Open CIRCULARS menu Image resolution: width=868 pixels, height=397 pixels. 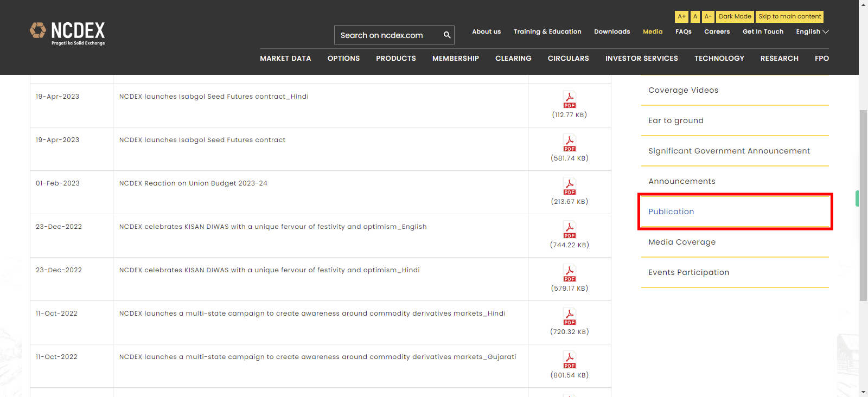pos(568,59)
